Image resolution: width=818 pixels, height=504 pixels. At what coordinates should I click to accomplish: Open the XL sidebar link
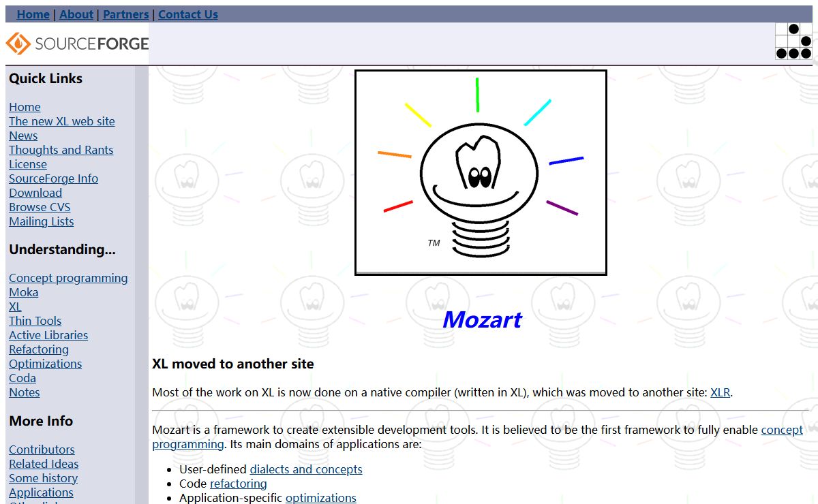15,306
